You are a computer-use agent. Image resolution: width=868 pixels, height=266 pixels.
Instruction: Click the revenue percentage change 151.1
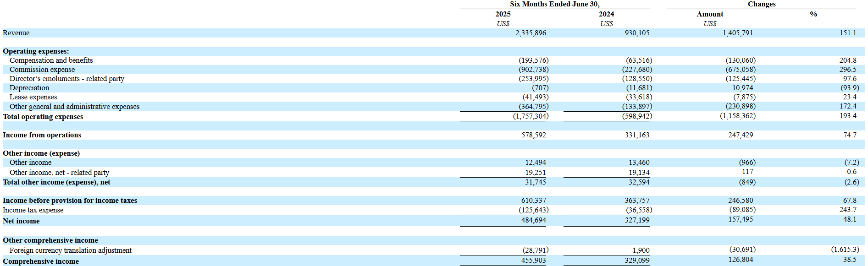pos(848,33)
